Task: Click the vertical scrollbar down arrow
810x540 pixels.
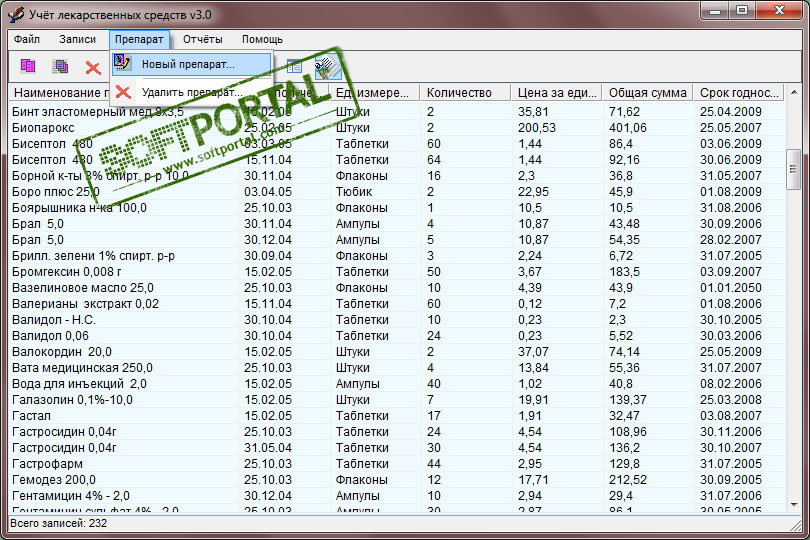Action: point(793,504)
